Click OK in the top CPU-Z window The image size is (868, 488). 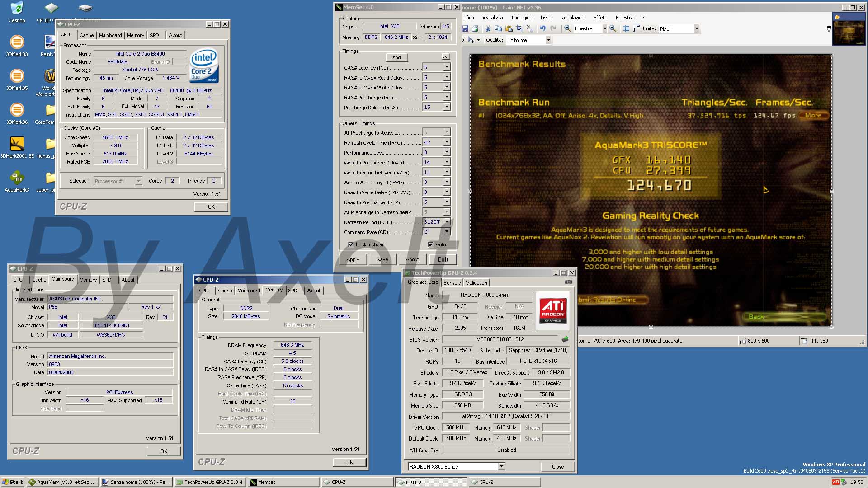click(211, 207)
